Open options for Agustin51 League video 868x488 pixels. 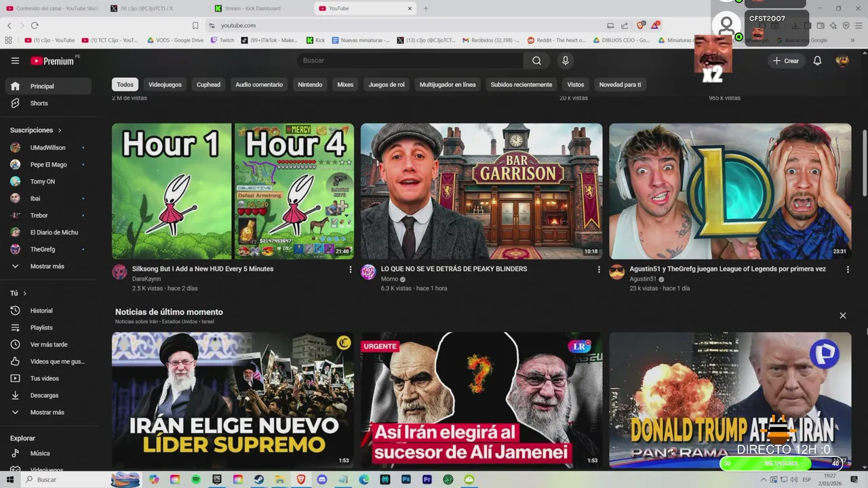[848, 270]
